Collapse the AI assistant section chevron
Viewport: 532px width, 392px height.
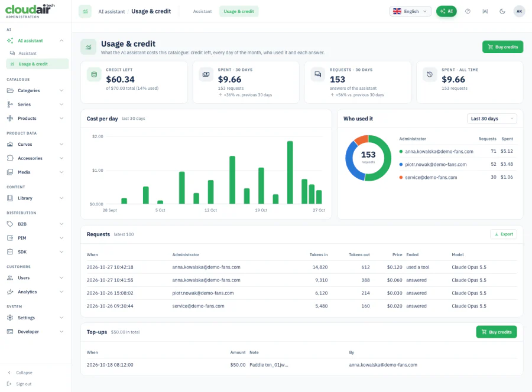[x=61, y=41]
